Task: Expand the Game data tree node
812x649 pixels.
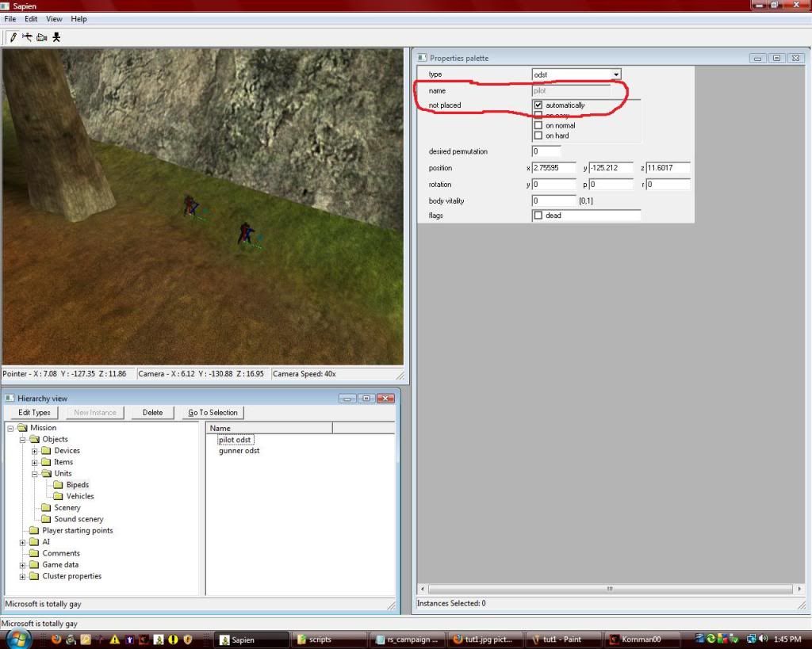Action: (x=22, y=565)
